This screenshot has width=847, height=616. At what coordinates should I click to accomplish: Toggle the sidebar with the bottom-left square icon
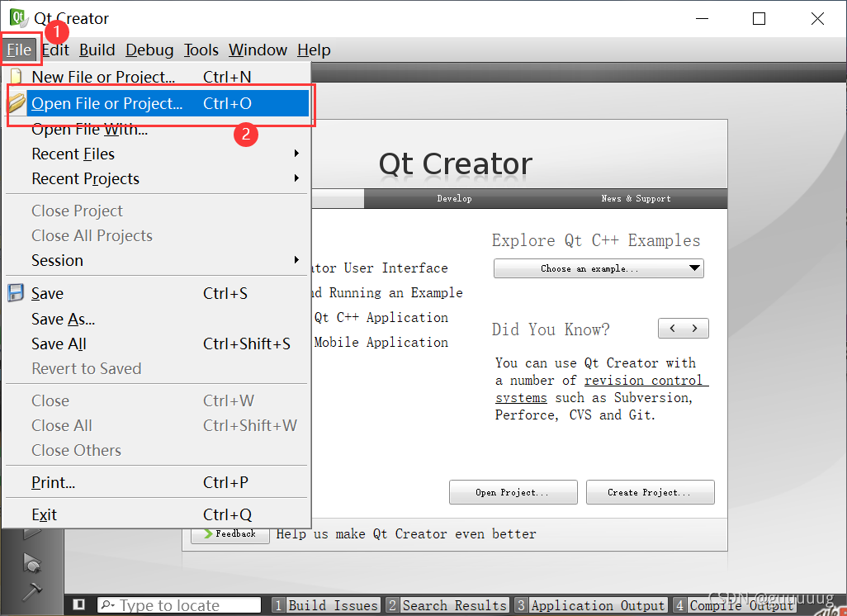pos(79,604)
